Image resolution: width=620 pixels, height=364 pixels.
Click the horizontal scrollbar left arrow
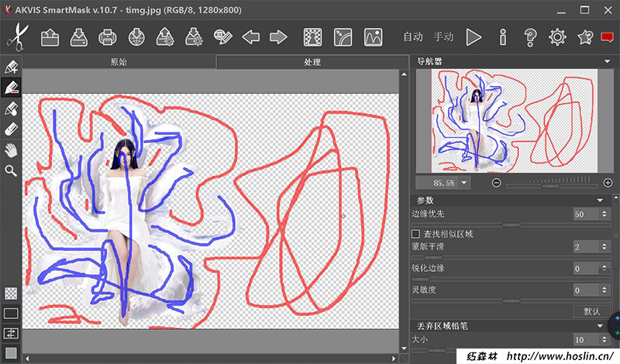(x=27, y=359)
